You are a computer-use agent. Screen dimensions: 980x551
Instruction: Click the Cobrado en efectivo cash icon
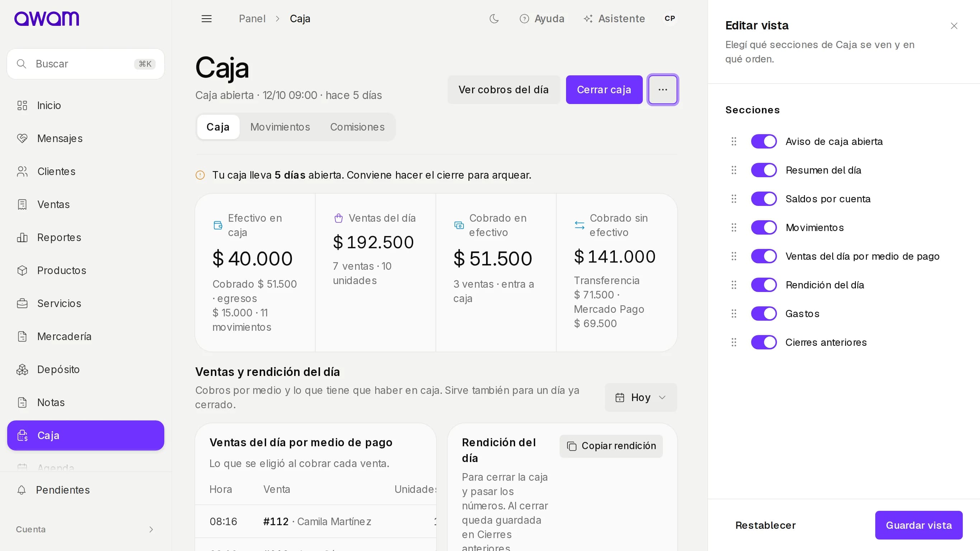[x=459, y=225]
